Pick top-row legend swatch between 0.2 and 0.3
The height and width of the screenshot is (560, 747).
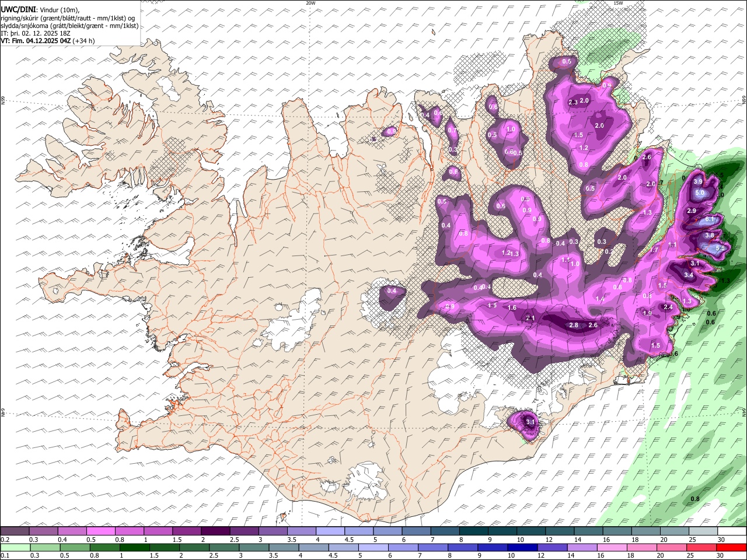(x=15, y=531)
